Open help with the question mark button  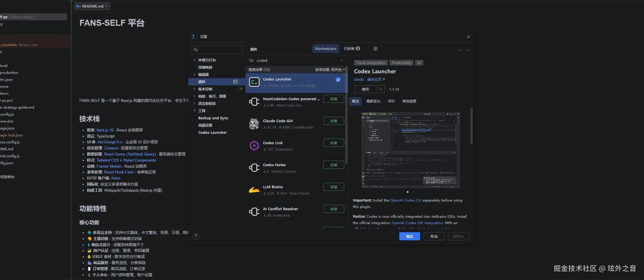196,237
